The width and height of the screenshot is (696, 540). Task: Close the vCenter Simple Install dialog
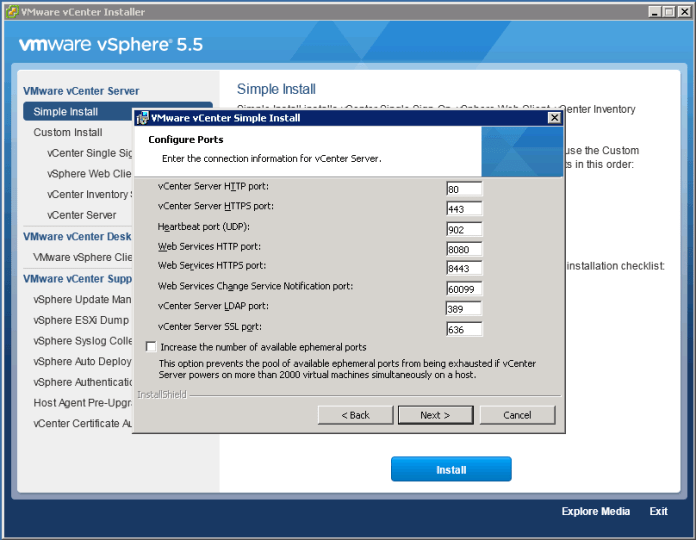click(x=553, y=118)
